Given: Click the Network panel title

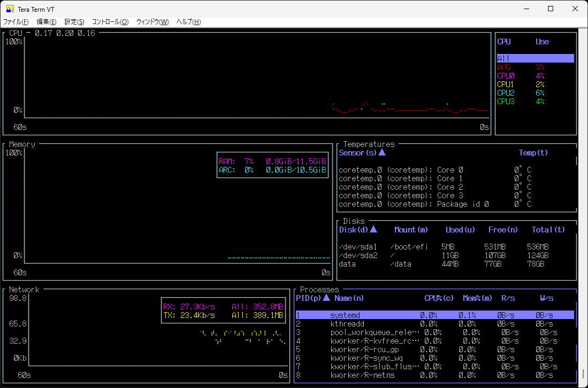Looking at the screenshot, I should [24, 290].
